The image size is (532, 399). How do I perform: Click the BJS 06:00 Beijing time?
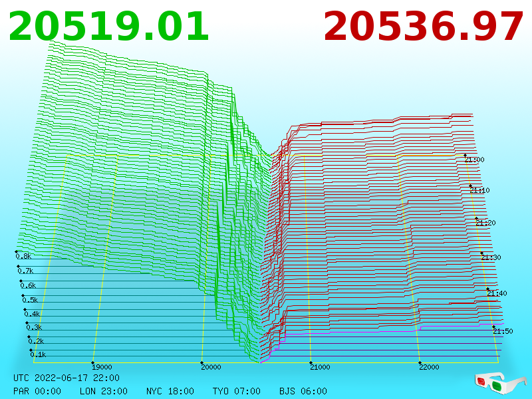303,391
